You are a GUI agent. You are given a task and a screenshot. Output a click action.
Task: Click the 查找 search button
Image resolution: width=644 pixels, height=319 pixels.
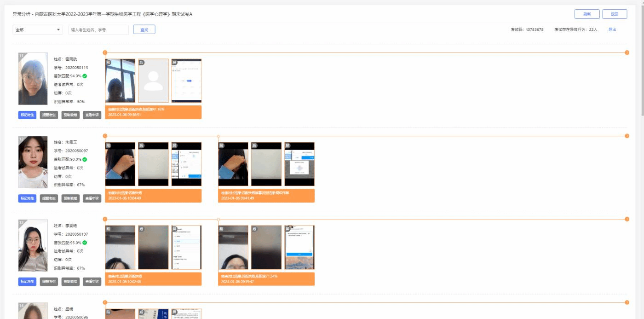pyautogui.click(x=144, y=29)
